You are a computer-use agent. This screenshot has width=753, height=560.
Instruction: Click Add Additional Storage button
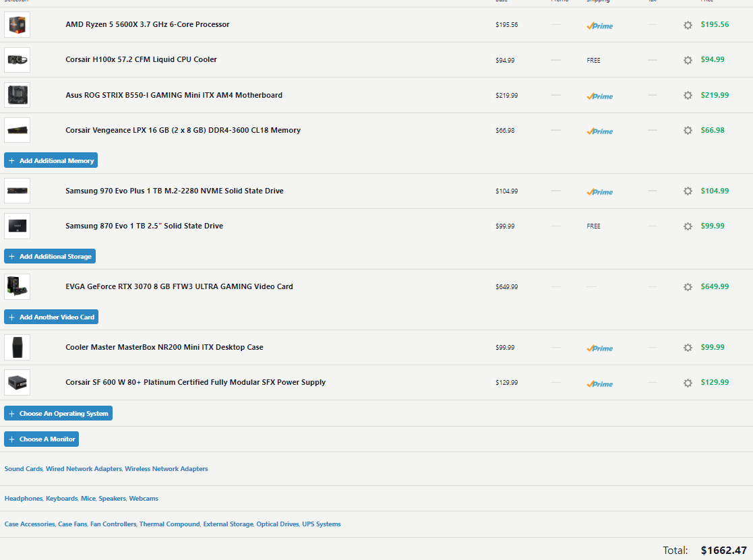[x=50, y=256]
